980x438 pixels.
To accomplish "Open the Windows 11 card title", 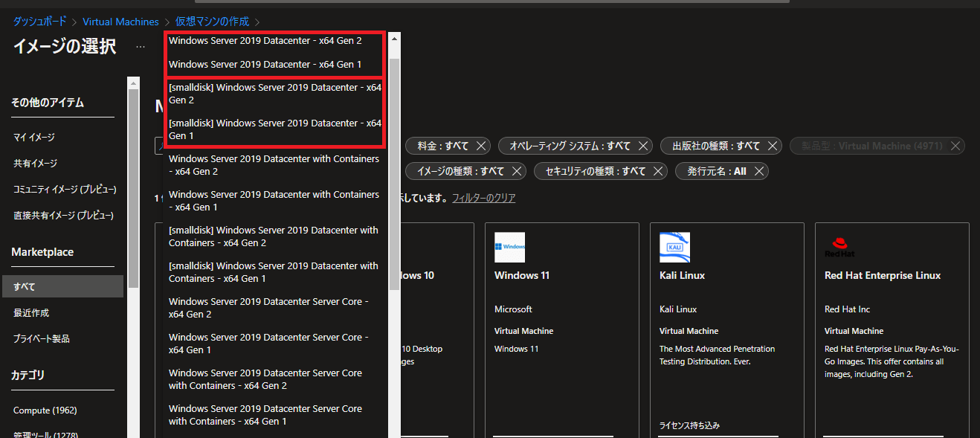I will click(522, 275).
